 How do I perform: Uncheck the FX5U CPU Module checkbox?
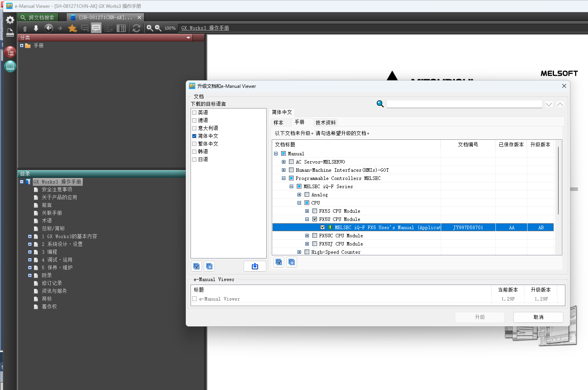(x=315, y=219)
